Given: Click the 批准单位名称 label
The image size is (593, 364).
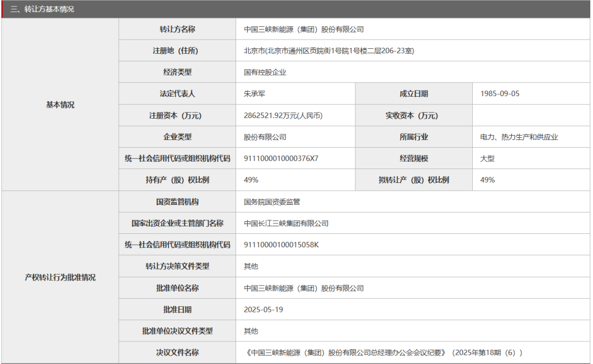Looking at the screenshot, I should pos(177,288).
